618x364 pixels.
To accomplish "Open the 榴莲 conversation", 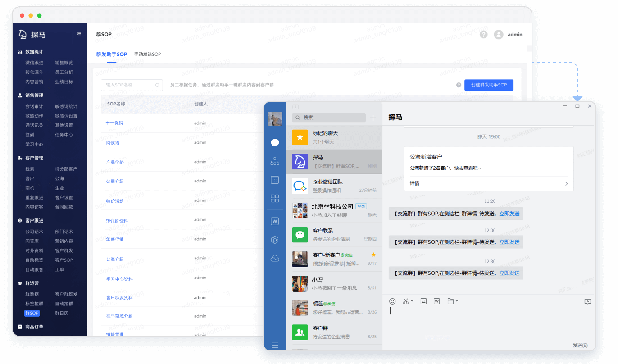I will point(334,308).
